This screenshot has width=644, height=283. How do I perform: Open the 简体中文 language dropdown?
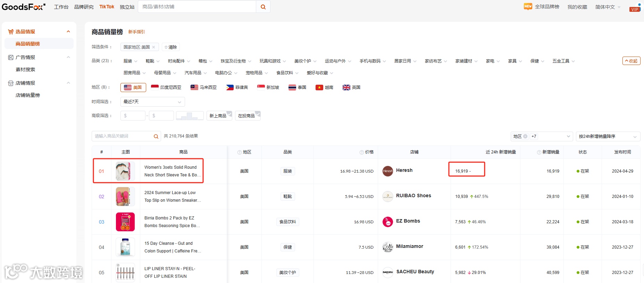pos(608,7)
